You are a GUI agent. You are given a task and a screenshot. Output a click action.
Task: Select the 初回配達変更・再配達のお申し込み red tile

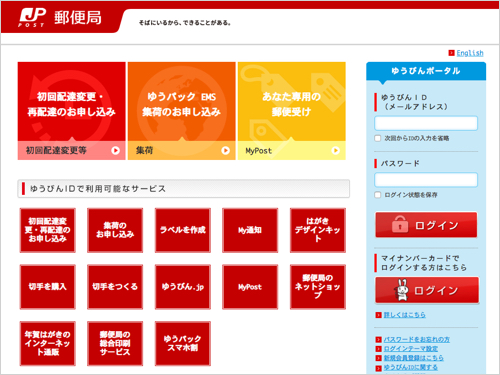tap(48, 230)
